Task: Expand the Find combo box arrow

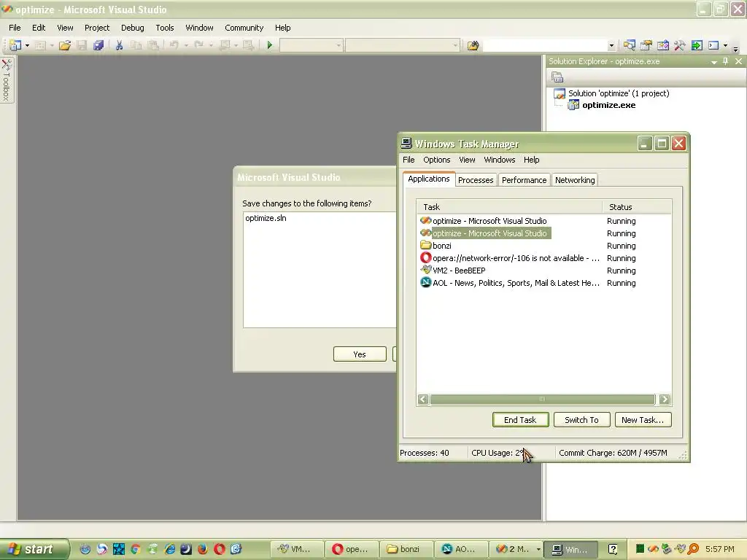Action: (x=611, y=46)
